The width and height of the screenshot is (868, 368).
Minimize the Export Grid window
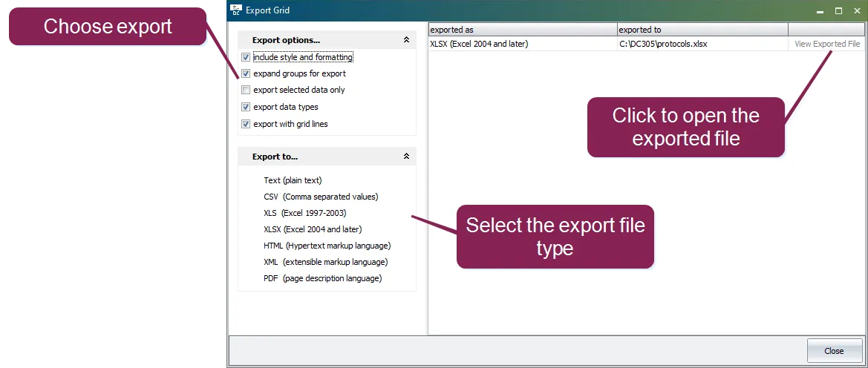(821, 10)
